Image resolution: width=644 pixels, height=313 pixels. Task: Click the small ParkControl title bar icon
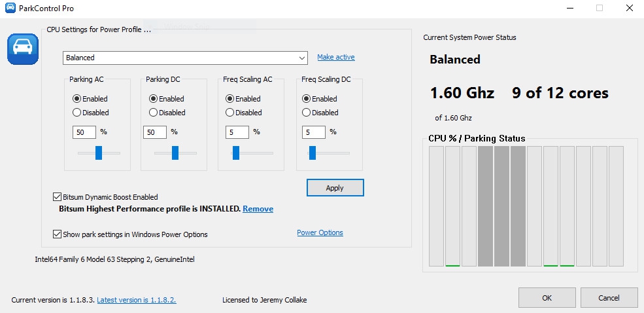pos(10,8)
